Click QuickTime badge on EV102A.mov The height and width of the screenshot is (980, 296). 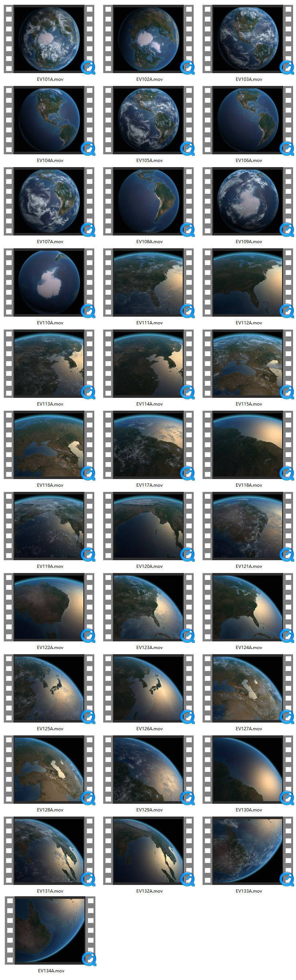click(187, 67)
